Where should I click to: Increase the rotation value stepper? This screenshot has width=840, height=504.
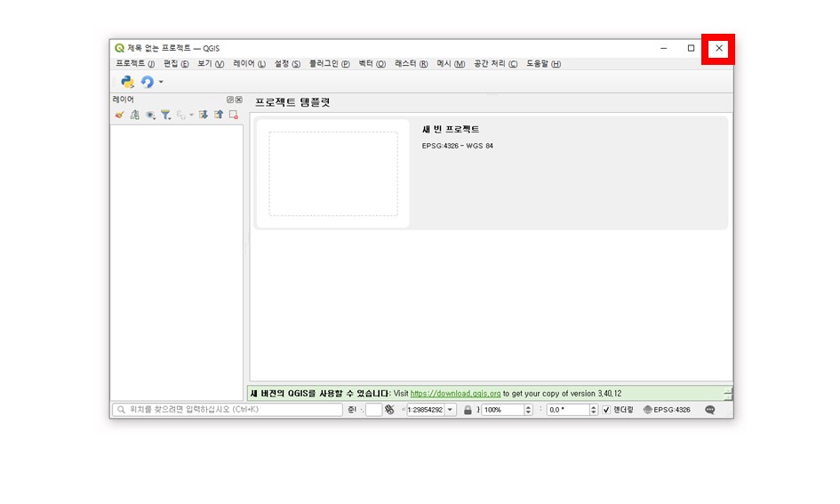point(593,407)
